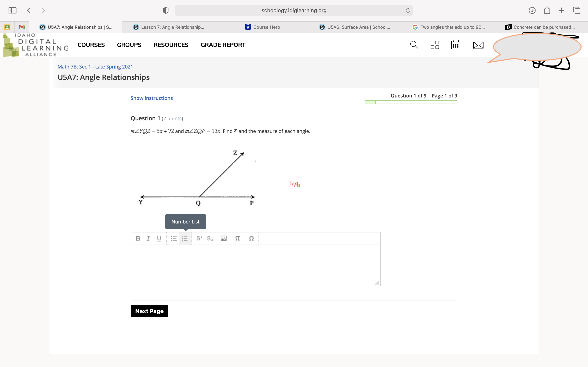This screenshot has height=367, width=588.
Task: Open the math equation (pi) tool
Action: coord(237,238)
